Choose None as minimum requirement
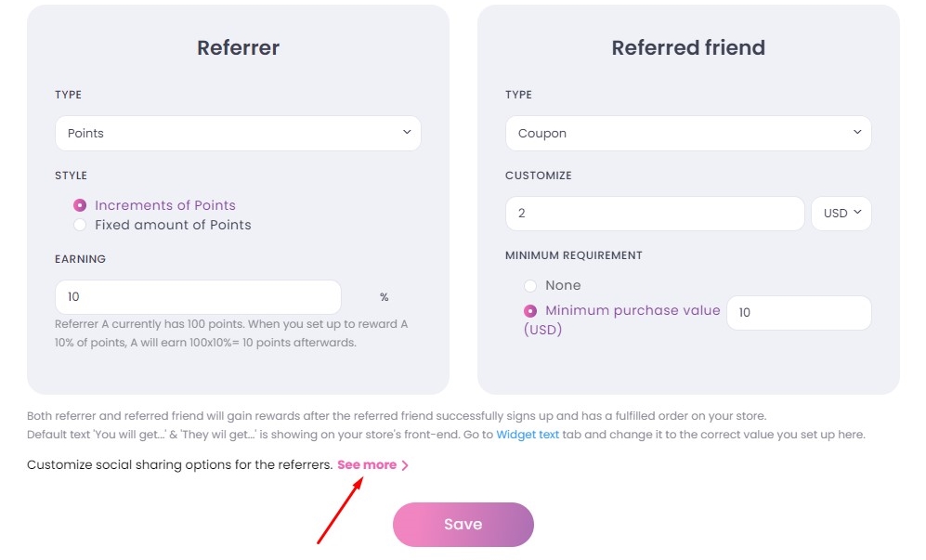Screen dimensions: 926x560 529,285
